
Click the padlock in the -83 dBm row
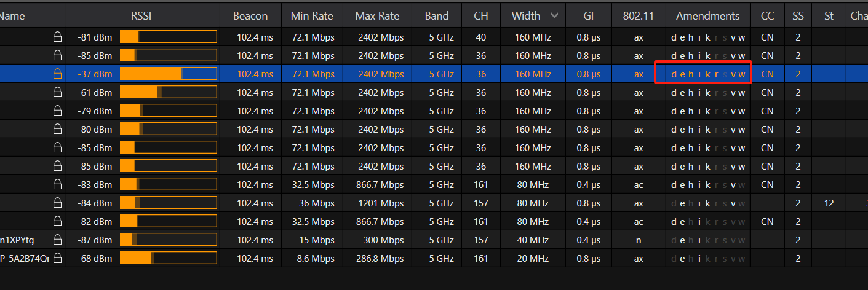pos(58,184)
